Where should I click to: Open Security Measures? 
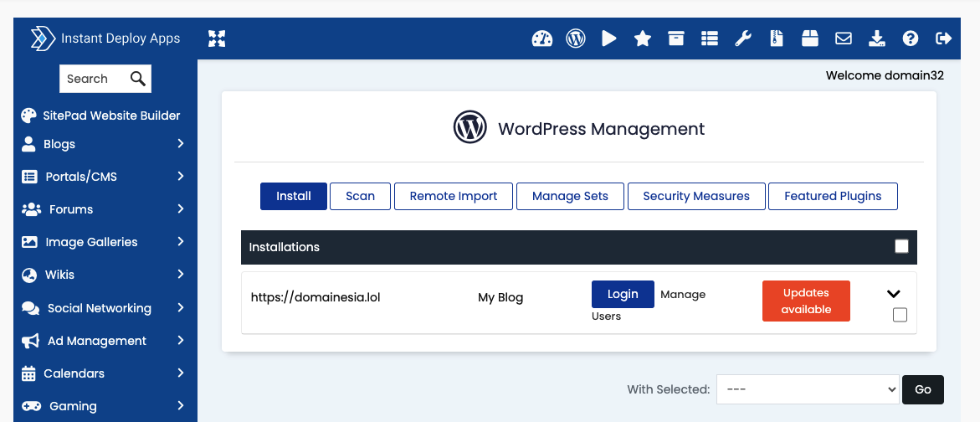click(696, 196)
